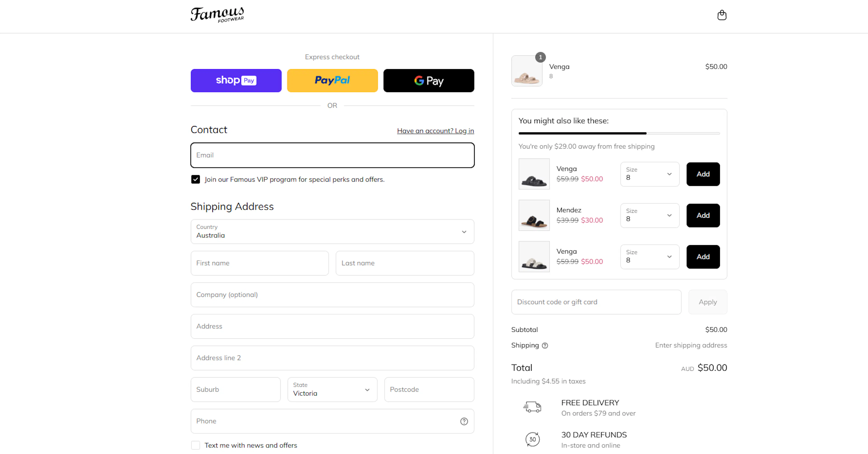Click the phone field help icon

pyautogui.click(x=464, y=421)
